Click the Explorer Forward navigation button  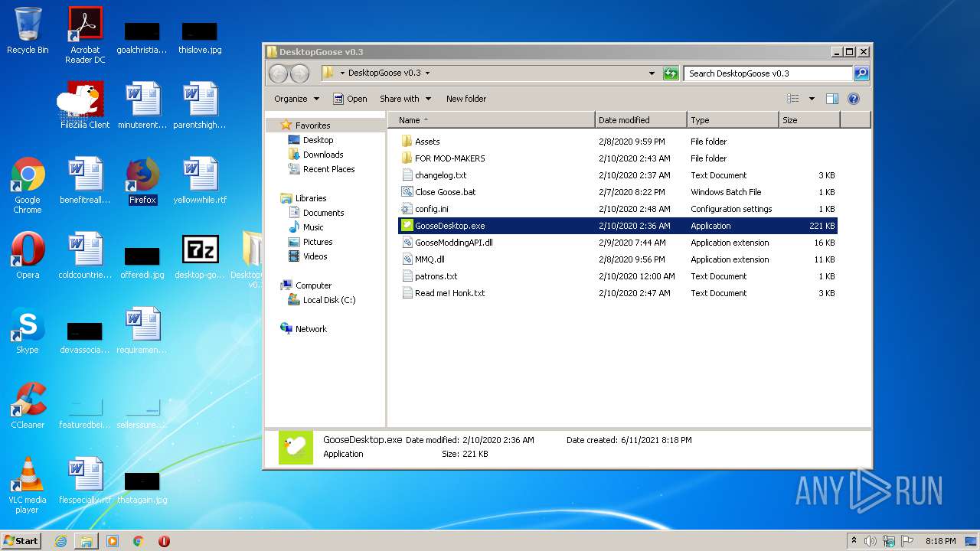coord(300,73)
